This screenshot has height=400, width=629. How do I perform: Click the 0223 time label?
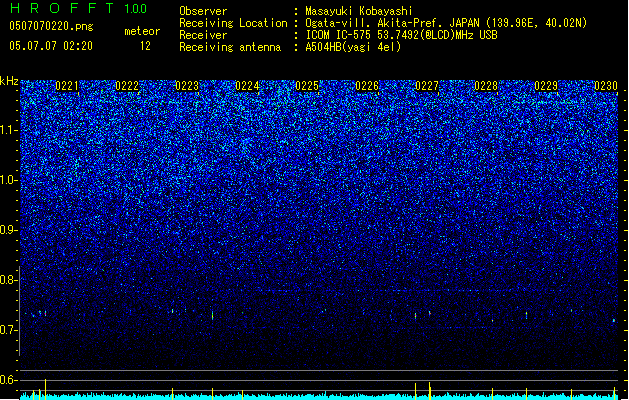click(187, 86)
